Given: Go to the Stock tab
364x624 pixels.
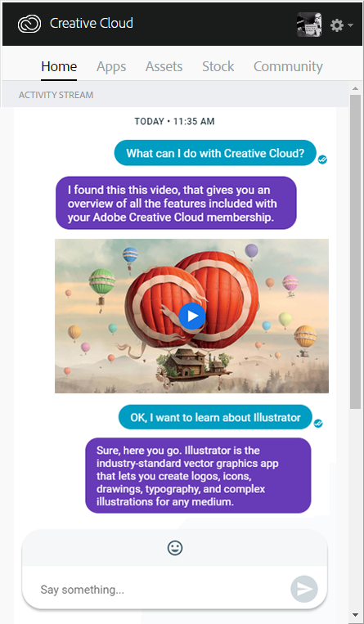Looking at the screenshot, I should [x=218, y=66].
